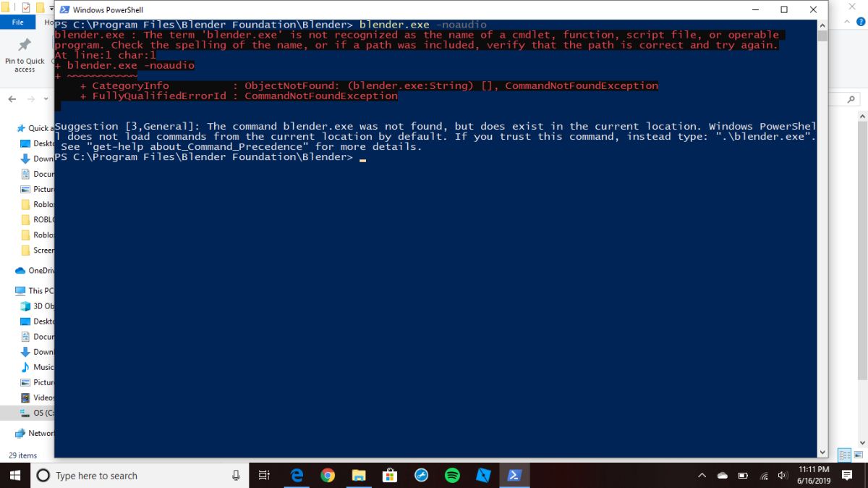This screenshot has width=868, height=488.
Task: Click the "29 items" status text
Action: click(x=22, y=455)
